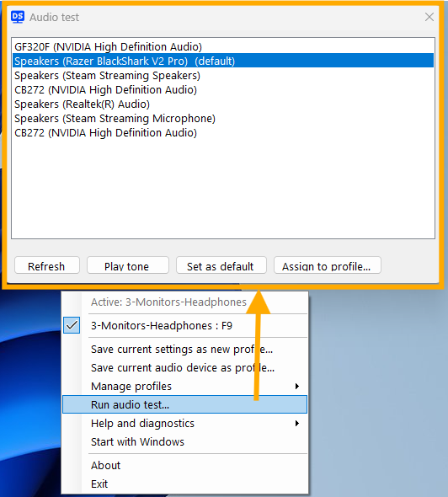The height and width of the screenshot is (497, 448).
Task: Expand Manage profiles submenu arrow
Action: click(x=297, y=386)
